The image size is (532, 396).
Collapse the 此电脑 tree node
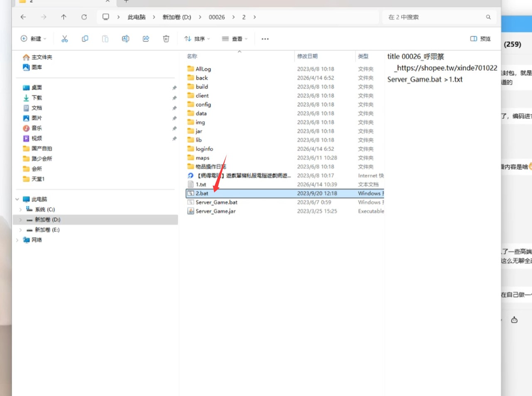click(x=17, y=199)
